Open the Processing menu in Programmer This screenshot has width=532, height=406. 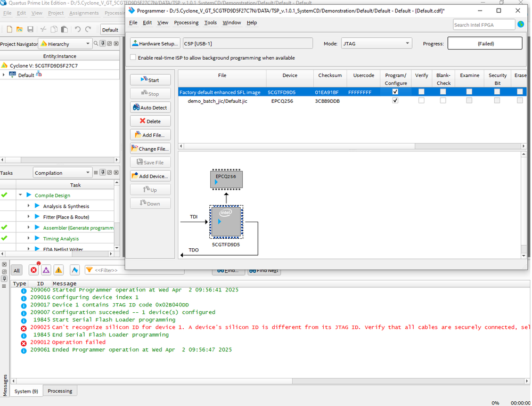(186, 23)
